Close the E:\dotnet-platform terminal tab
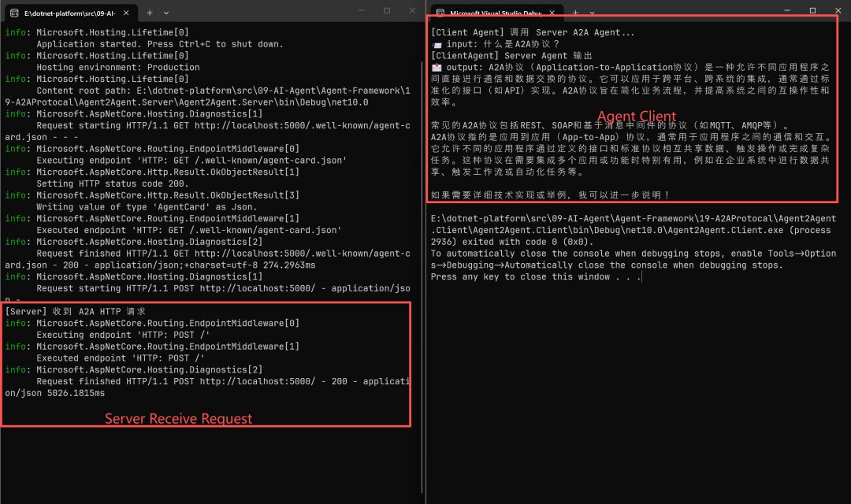This screenshot has width=851, height=504. click(x=126, y=13)
